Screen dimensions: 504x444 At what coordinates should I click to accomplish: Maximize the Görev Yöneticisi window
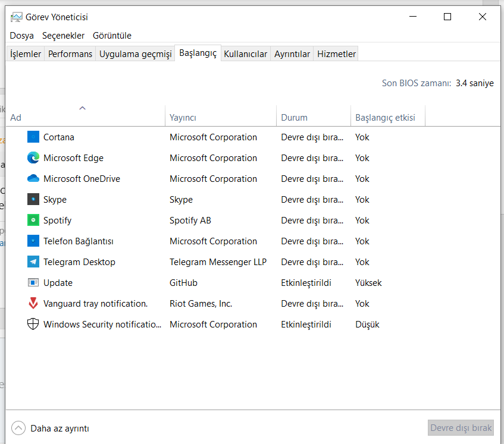447,17
